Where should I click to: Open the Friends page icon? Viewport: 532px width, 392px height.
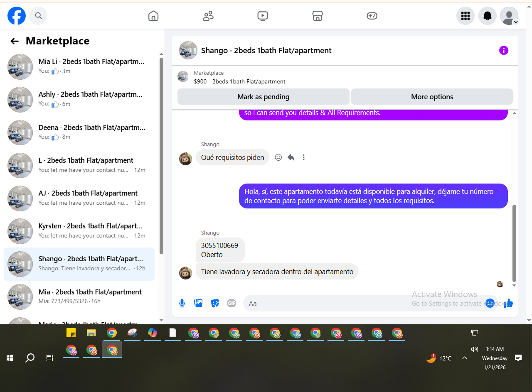(x=208, y=16)
